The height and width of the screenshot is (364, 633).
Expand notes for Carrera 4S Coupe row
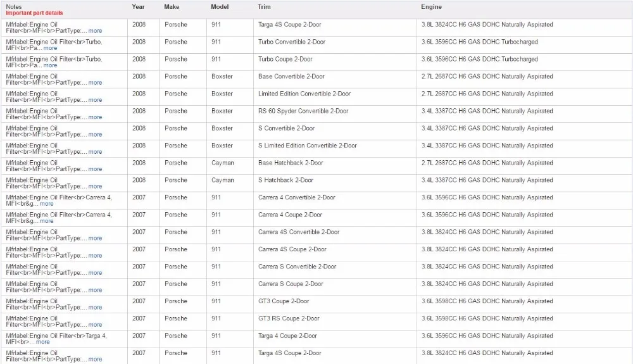click(95, 256)
